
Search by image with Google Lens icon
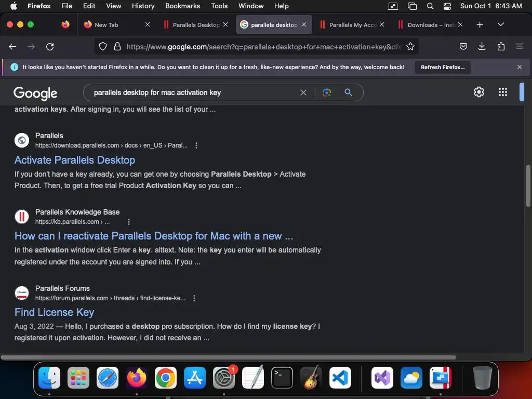point(326,92)
